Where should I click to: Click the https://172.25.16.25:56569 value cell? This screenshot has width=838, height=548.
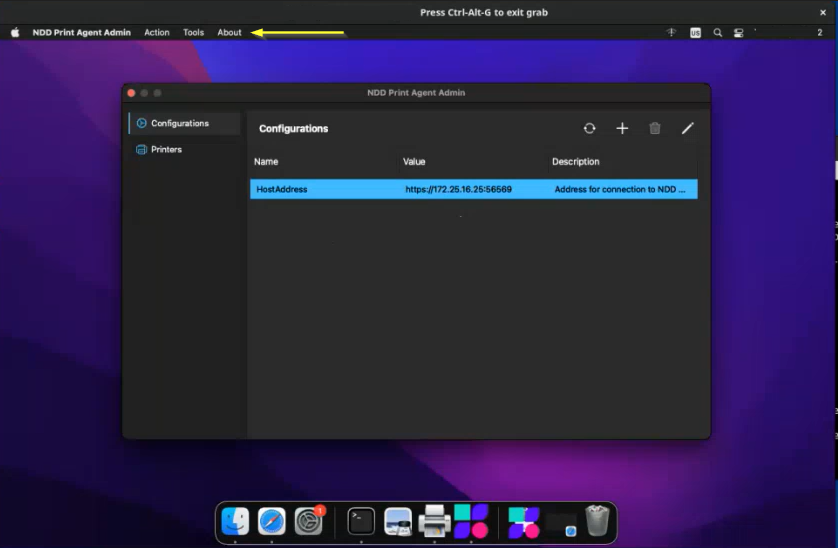click(x=459, y=189)
